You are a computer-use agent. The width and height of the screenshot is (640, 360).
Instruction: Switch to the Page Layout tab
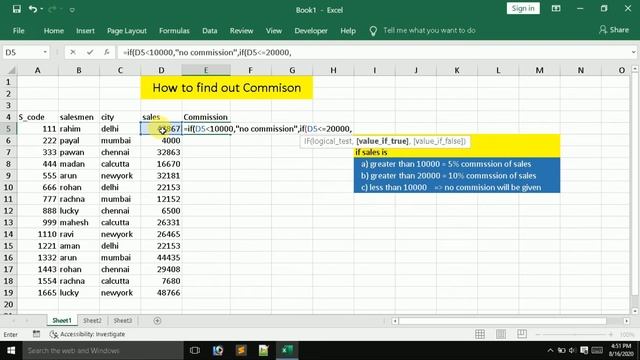(x=127, y=31)
